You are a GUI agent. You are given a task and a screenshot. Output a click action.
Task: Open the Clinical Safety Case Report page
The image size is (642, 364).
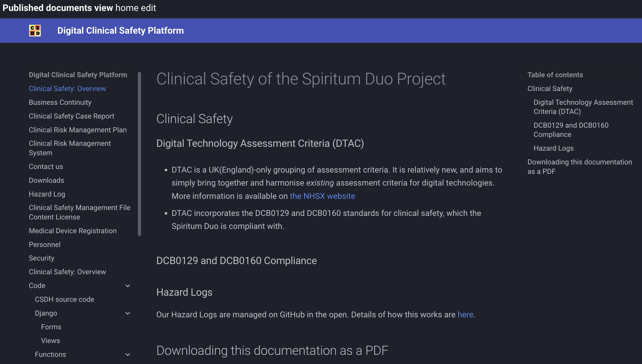[72, 116]
